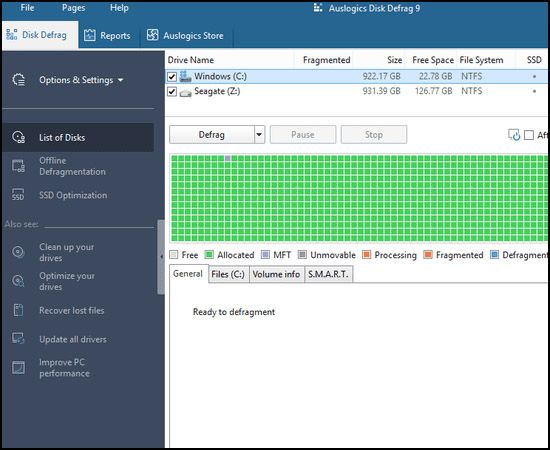Select the 126.77 GB free space cell
This screenshot has height=450, width=550.
pos(434,91)
